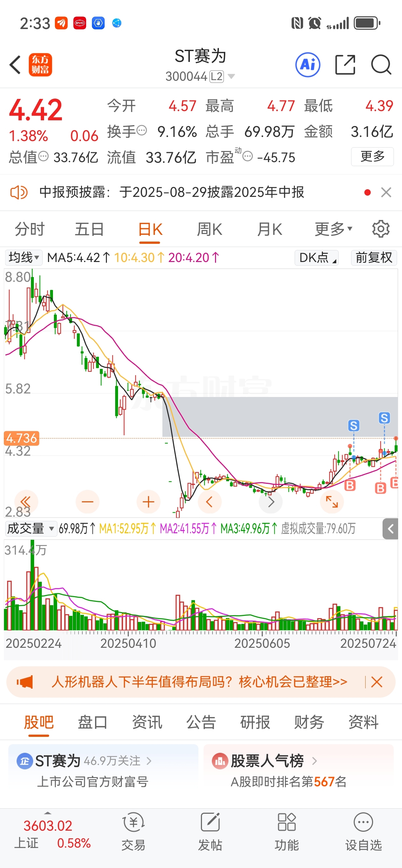Open the 公告 tab
Screen dimensions: 402x868
[x=201, y=722]
